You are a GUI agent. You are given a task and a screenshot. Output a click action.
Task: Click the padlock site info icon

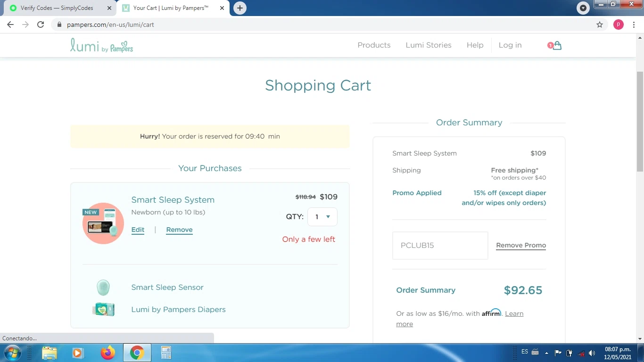click(59, 25)
